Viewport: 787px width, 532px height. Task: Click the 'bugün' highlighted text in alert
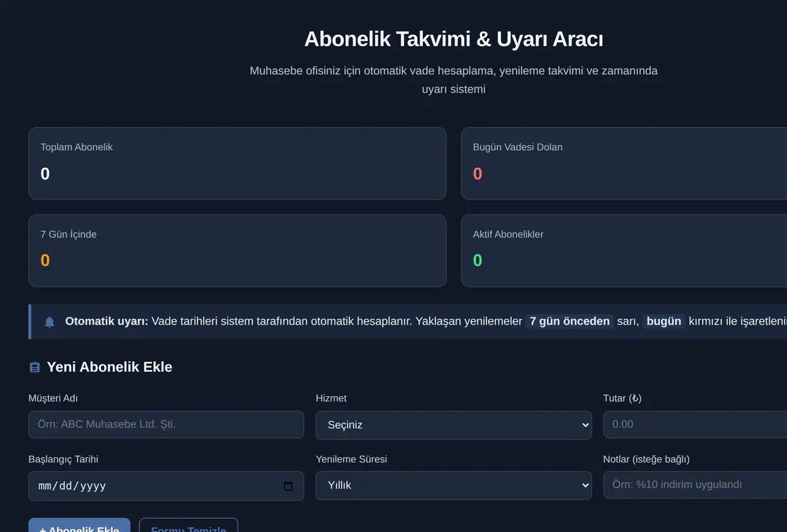pos(664,321)
